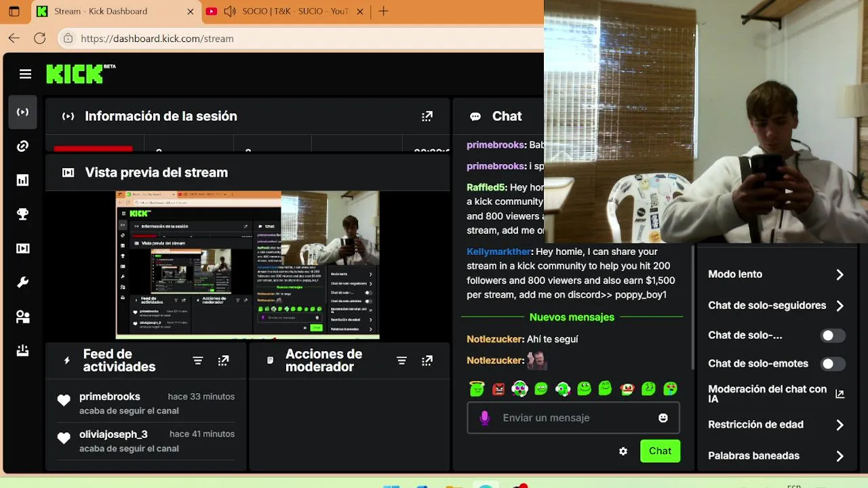Focus the Enviar un mensaje input field

click(573, 418)
